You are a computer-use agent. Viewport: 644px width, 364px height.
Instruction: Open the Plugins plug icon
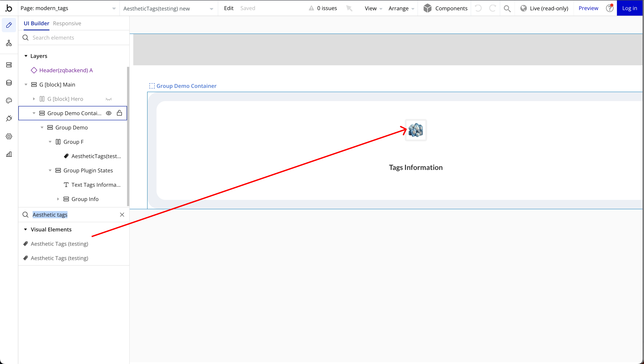(9, 118)
